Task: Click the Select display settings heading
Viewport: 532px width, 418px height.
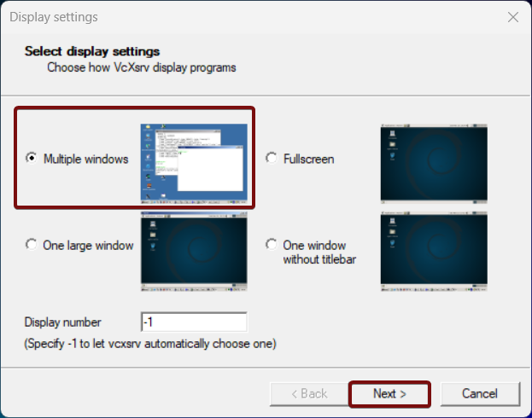Action: click(x=92, y=51)
